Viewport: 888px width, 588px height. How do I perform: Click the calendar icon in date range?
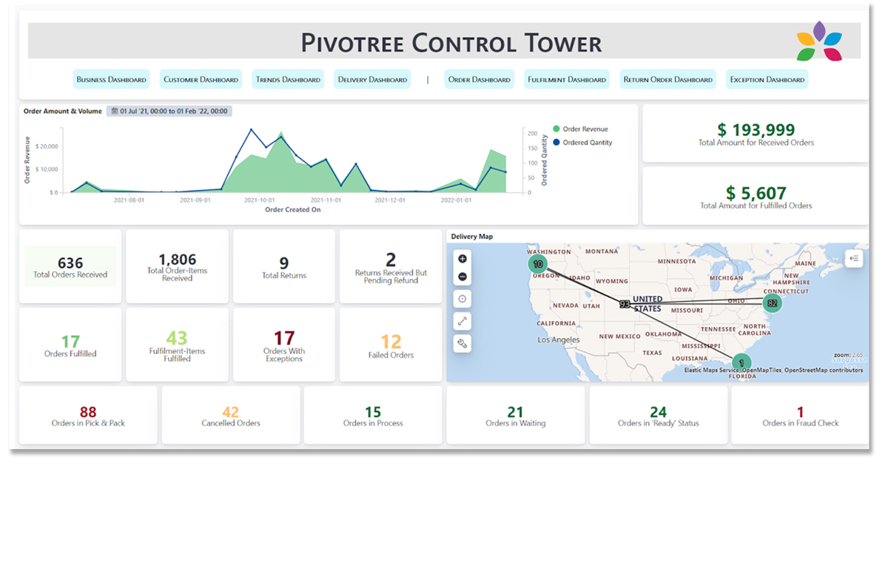[115, 111]
